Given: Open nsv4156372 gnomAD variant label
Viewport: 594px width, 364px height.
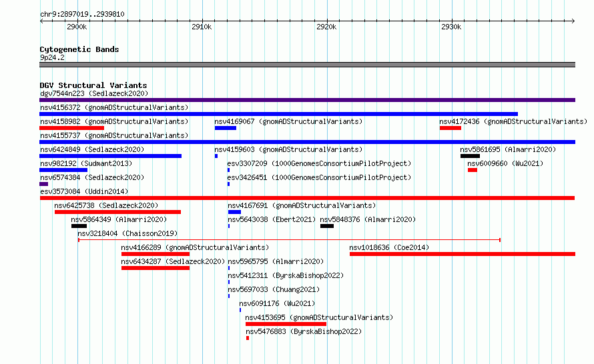Looking at the screenshot, I should [114, 107].
